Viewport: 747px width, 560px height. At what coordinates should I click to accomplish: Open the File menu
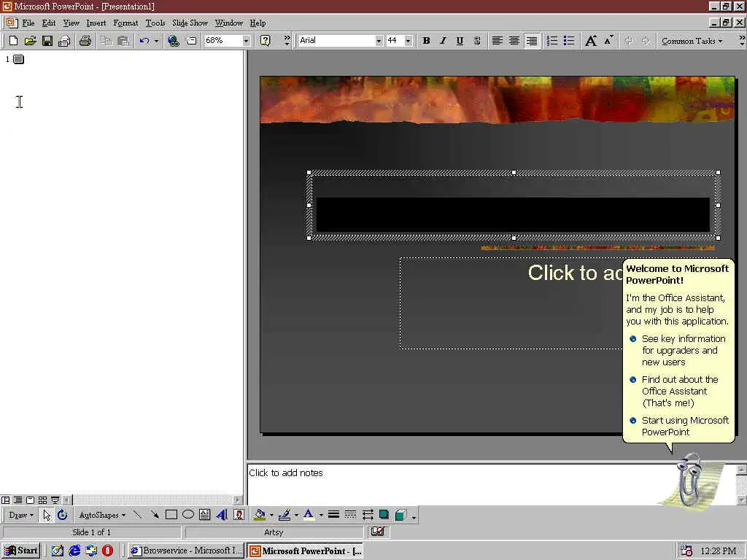point(28,23)
